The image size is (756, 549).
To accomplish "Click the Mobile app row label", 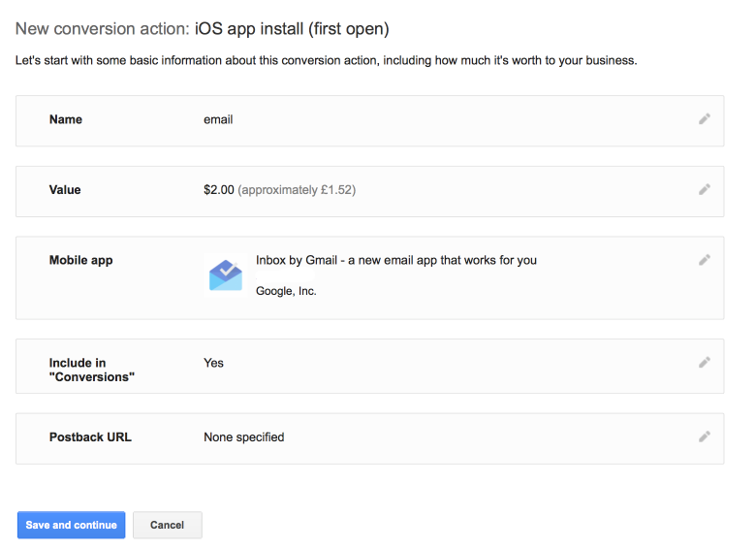I will click(x=80, y=260).
